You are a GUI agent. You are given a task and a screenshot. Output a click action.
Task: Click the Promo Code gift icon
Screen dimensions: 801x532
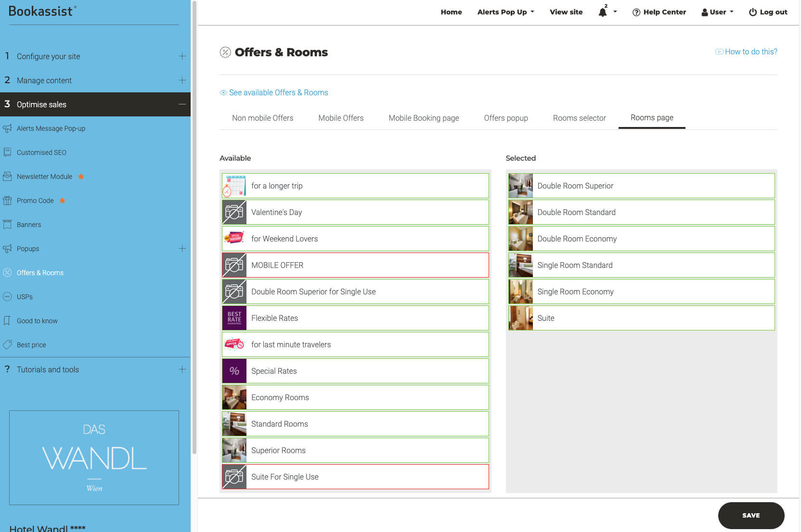tap(7, 201)
